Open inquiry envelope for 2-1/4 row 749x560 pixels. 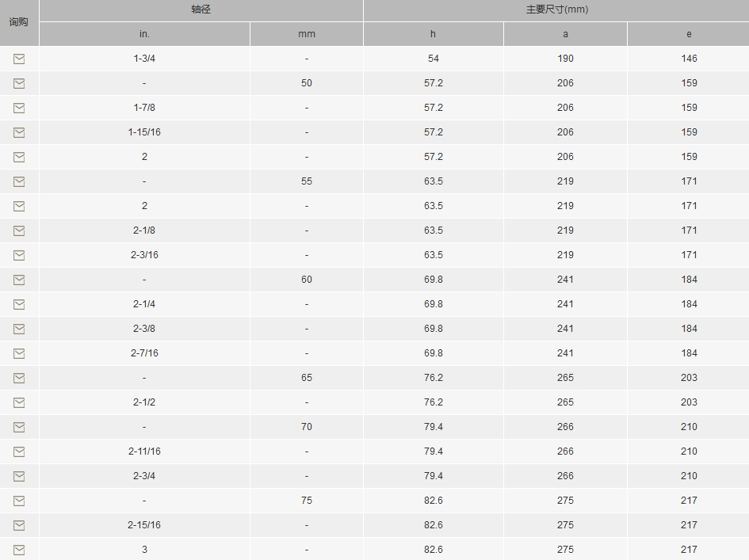19,305
